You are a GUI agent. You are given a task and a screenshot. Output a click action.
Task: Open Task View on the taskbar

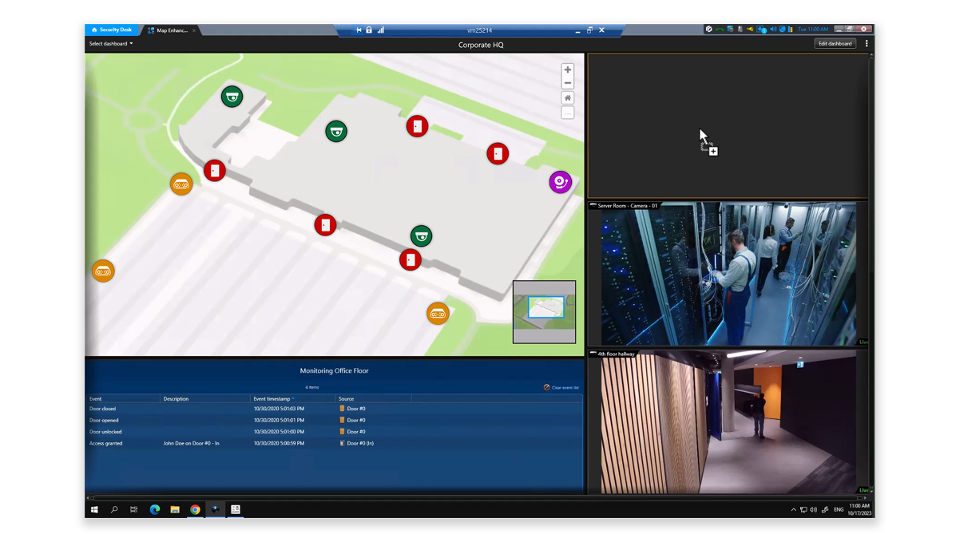(133, 510)
